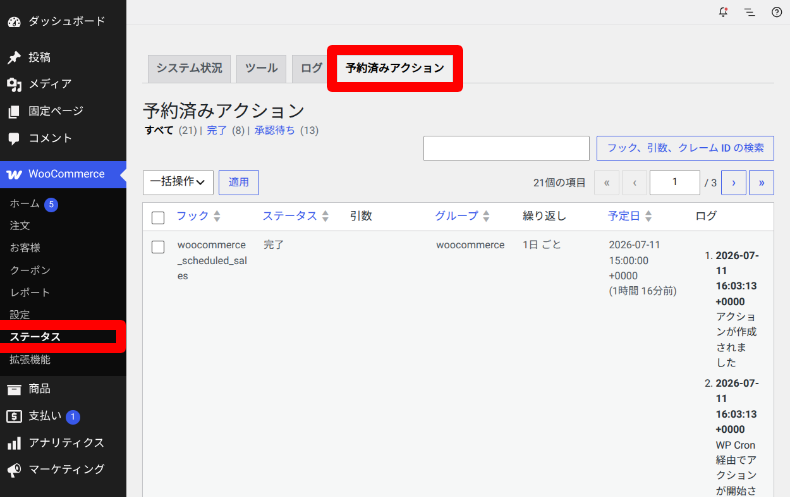790x497 pixels.
Task: Switch to the ツール tab
Action: (x=261, y=69)
